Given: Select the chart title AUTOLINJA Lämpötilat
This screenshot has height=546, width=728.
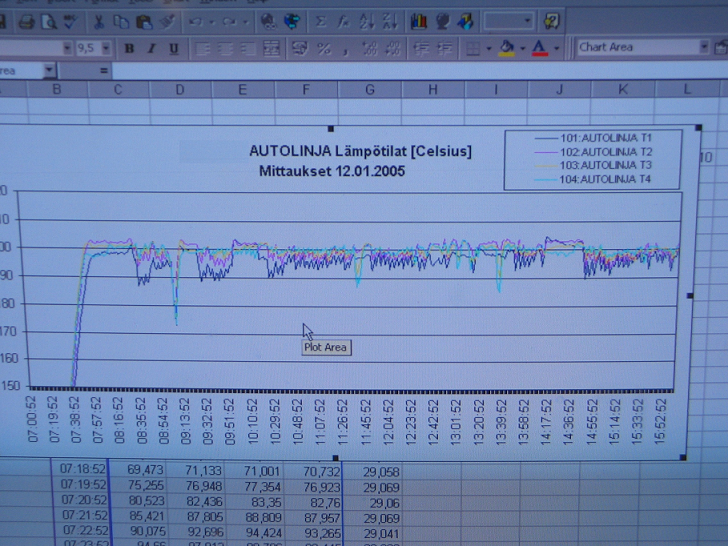Looking at the screenshot, I should point(360,151).
